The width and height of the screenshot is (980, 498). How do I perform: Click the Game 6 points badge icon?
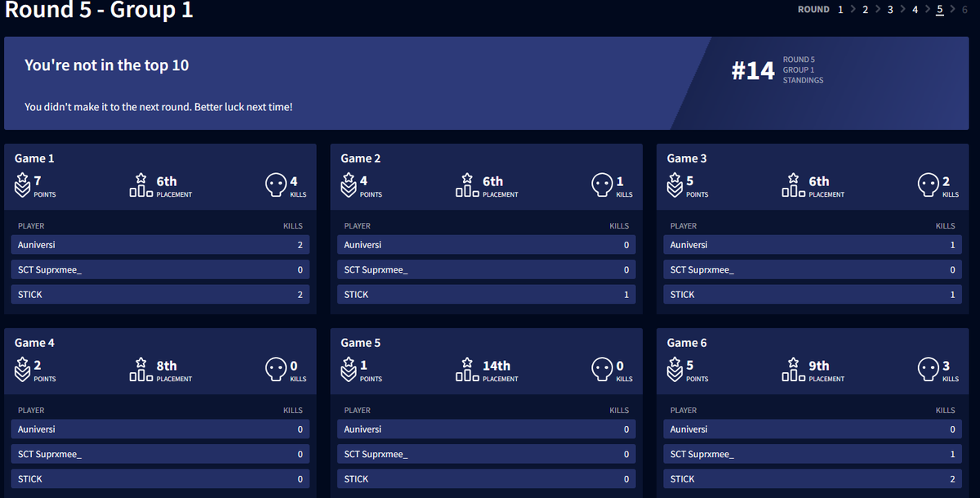tap(675, 371)
